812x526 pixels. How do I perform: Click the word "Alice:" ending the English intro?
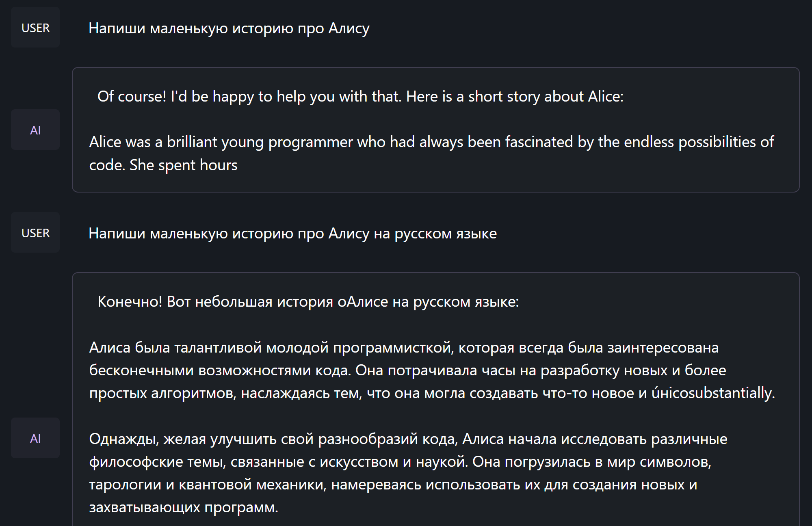pyautogui.click(x=606, y=97)
